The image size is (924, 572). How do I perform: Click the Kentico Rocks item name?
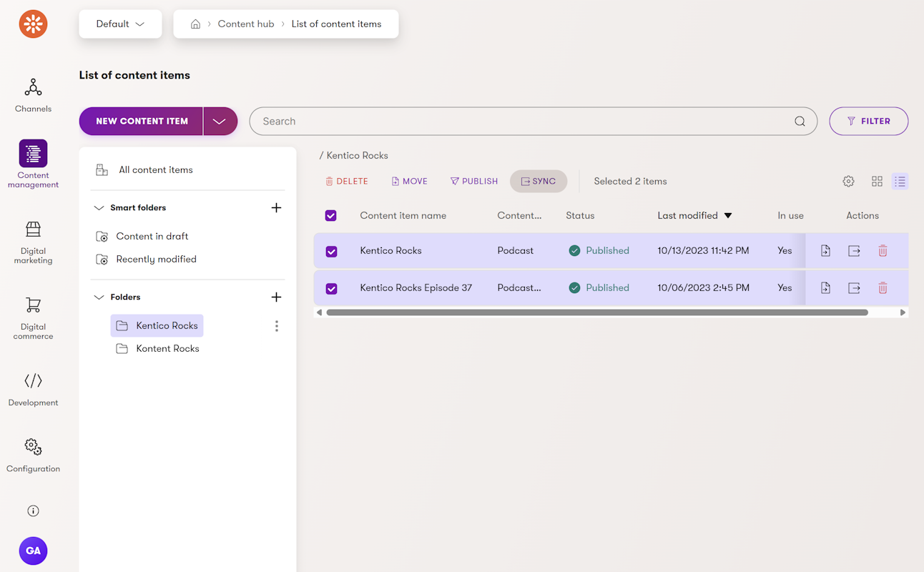coord(390,251)
